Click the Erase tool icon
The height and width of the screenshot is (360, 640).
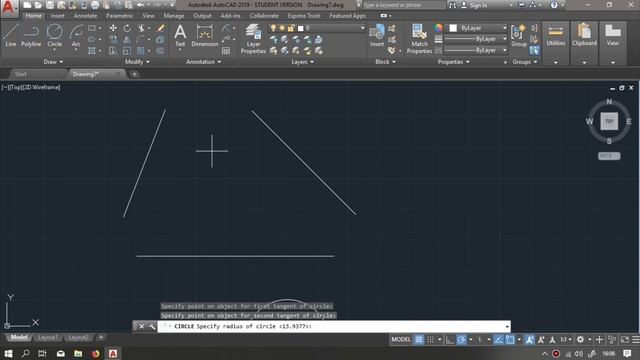tap(160, 28)
